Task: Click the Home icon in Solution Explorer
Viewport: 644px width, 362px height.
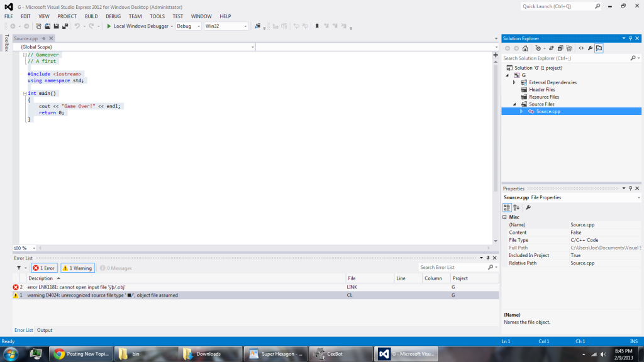Action: coord(525,48)
